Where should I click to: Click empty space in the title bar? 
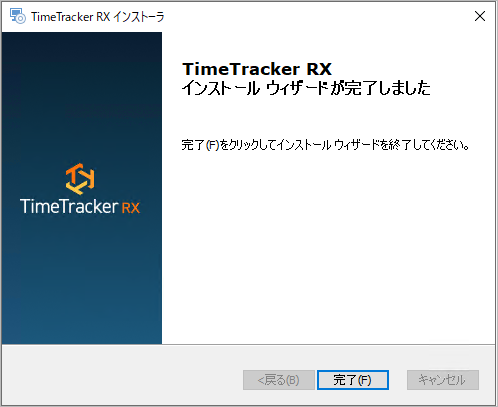pos(317,16)
